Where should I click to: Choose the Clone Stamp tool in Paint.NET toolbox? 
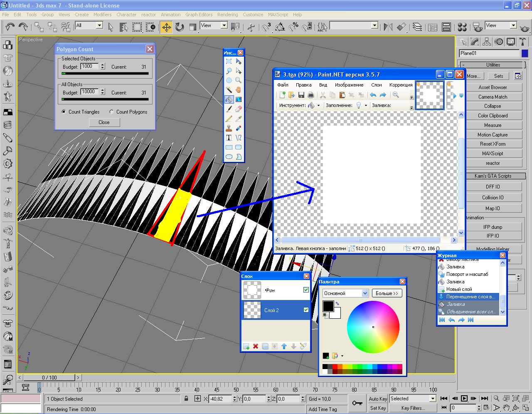pyautogui.click(x=229, y=128)
